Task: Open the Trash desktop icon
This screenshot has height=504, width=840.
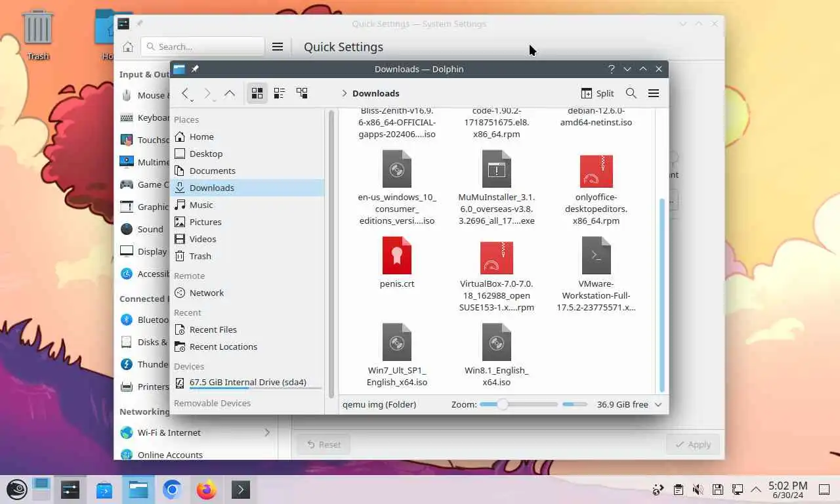Action: coord(38,34)
